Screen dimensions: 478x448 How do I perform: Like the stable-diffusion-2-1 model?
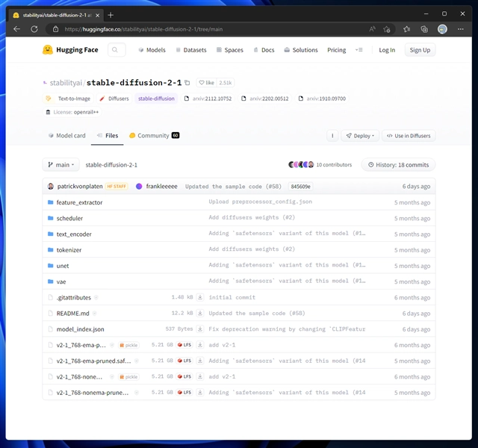click(x=206, y=83)
